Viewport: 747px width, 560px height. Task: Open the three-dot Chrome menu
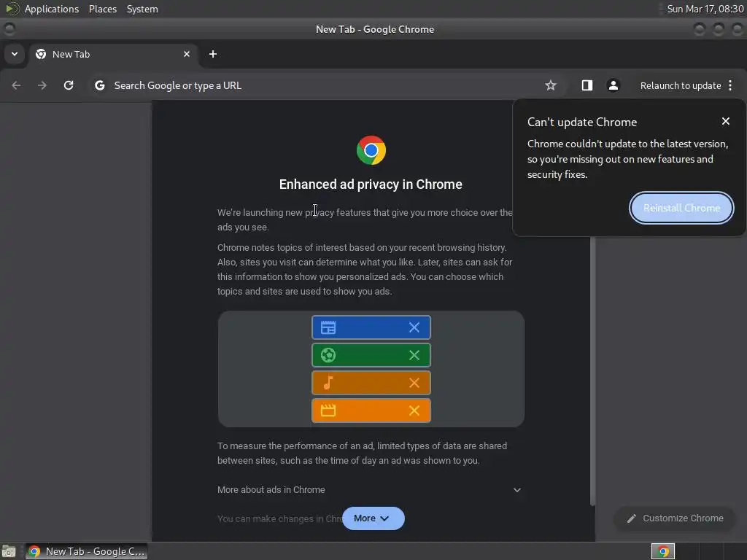point(730,85)
